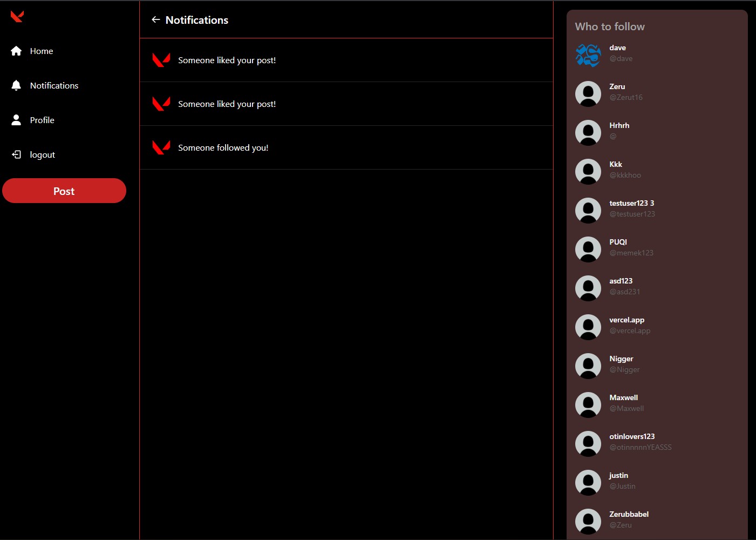756x540 pixels.
Task: Click the avatar next to vercel.app
Action: pos(588,327)
